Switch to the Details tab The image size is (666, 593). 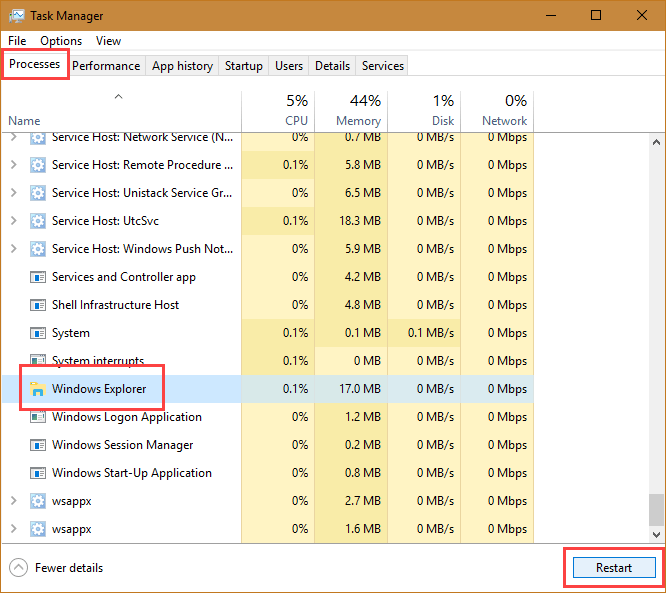tap(332, 66)
